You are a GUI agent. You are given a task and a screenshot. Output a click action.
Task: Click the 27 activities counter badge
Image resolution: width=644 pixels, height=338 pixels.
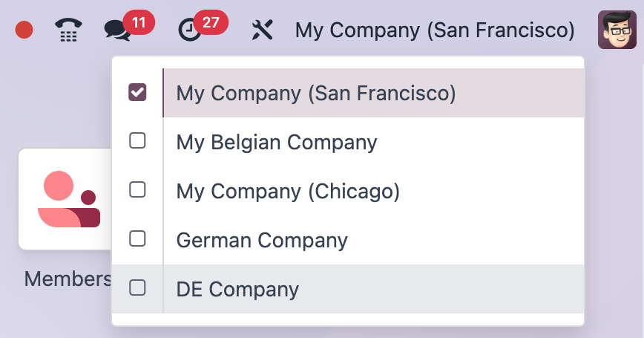coord(211,22)
